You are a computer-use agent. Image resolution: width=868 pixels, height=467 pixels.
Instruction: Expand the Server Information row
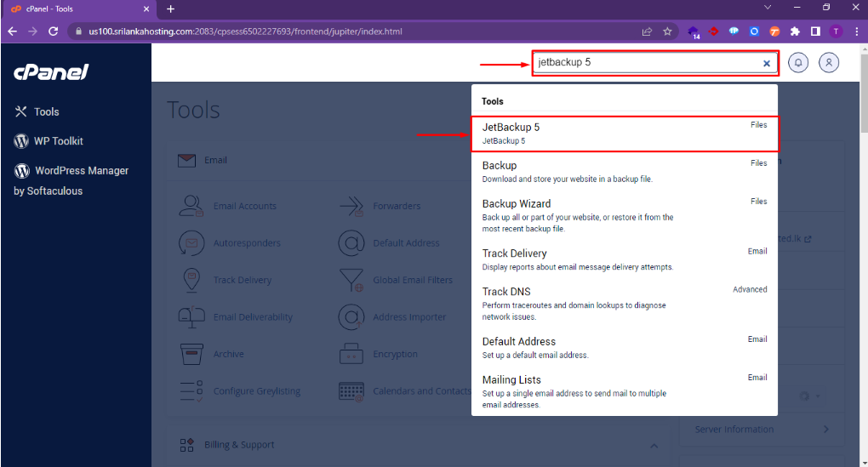tap(825, 430)
